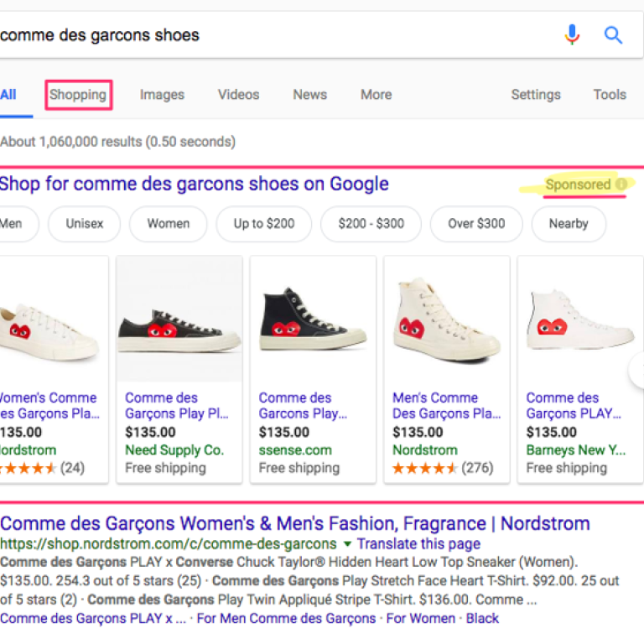The width and height of the screenshot is (644, 644).
Task: Click the (276) star rating
Action: pos(443,468)
